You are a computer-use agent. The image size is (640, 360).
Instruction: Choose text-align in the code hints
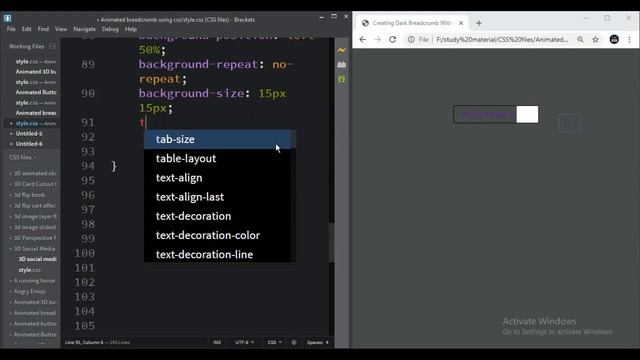point(218,178)
